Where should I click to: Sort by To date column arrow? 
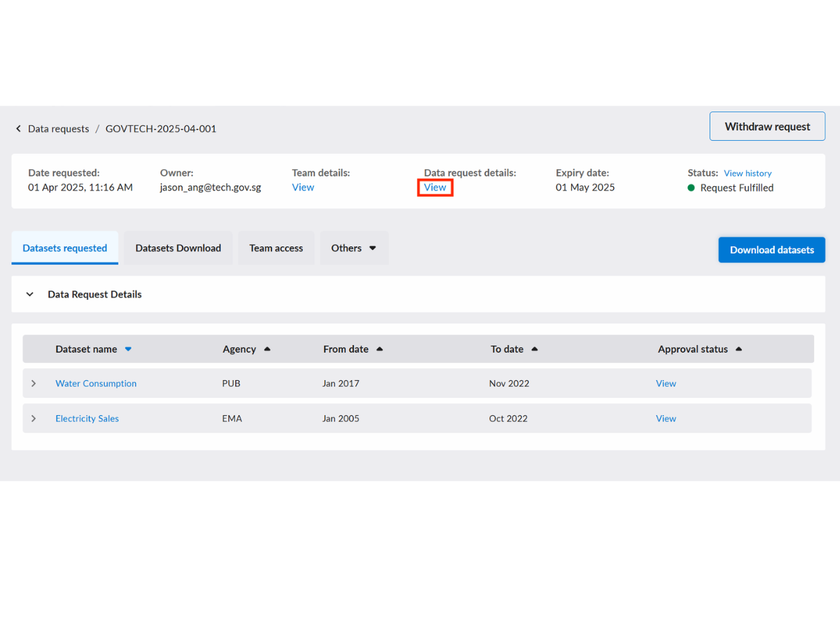(535, 349)
